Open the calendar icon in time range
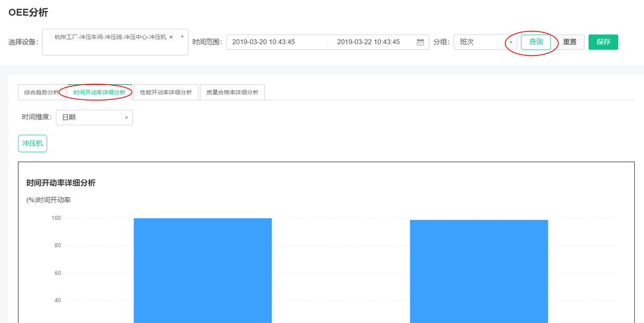The image size is (644, 323). 420,42
